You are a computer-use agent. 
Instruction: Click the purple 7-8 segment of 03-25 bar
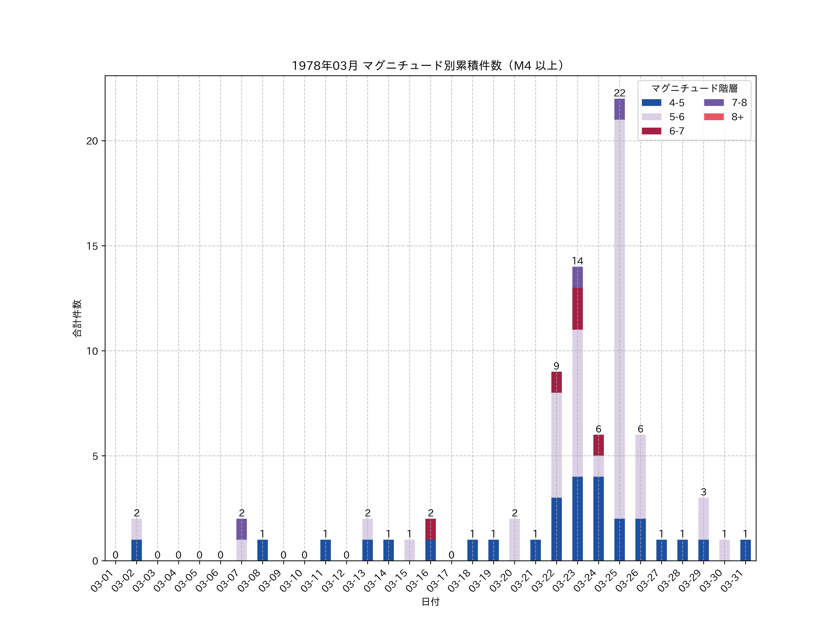pyautogui.click(x=619, y=109)
